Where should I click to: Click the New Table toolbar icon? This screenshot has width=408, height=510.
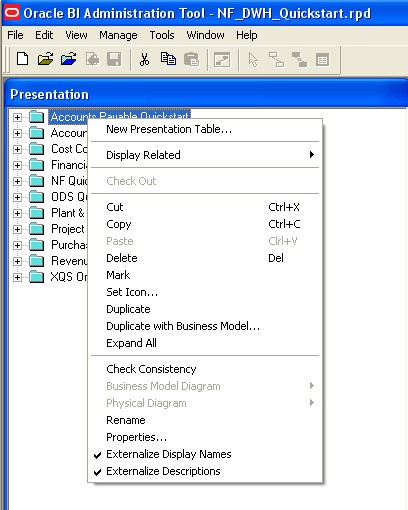coord(323,60)
